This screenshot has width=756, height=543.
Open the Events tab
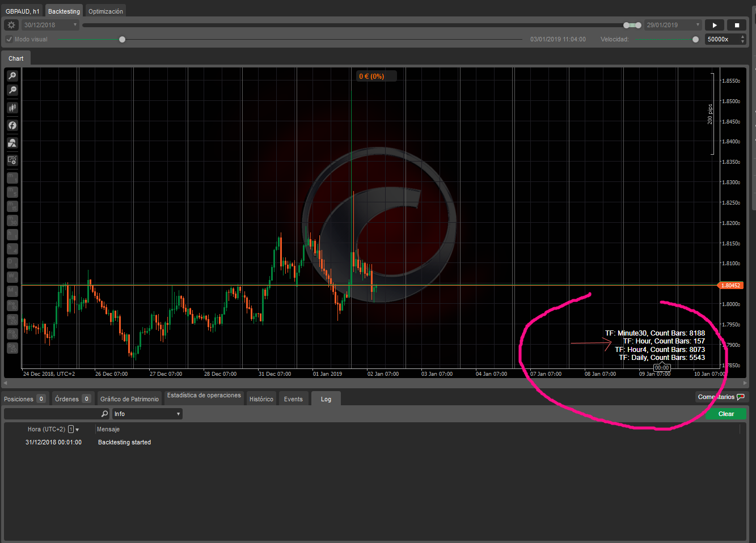(x=293, y=399)
